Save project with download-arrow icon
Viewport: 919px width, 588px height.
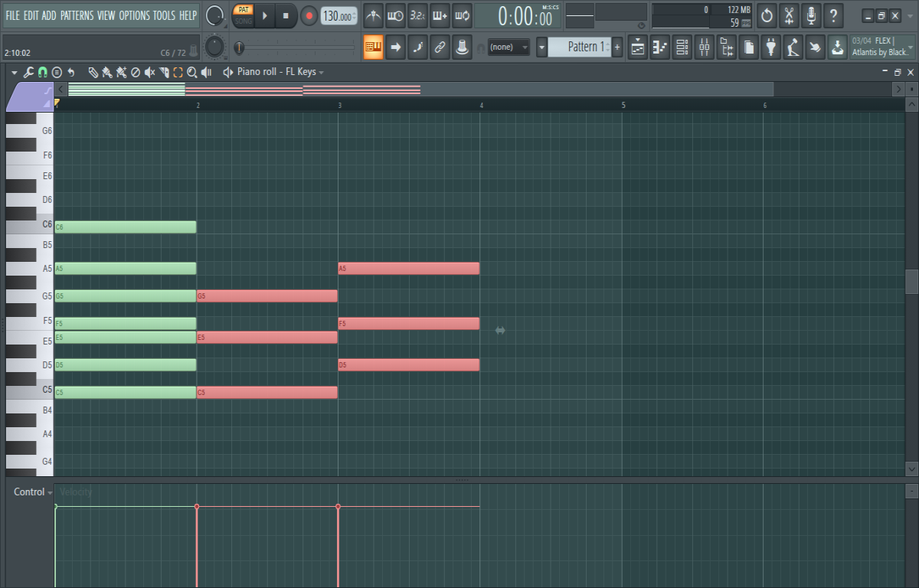tap(838, 47)
